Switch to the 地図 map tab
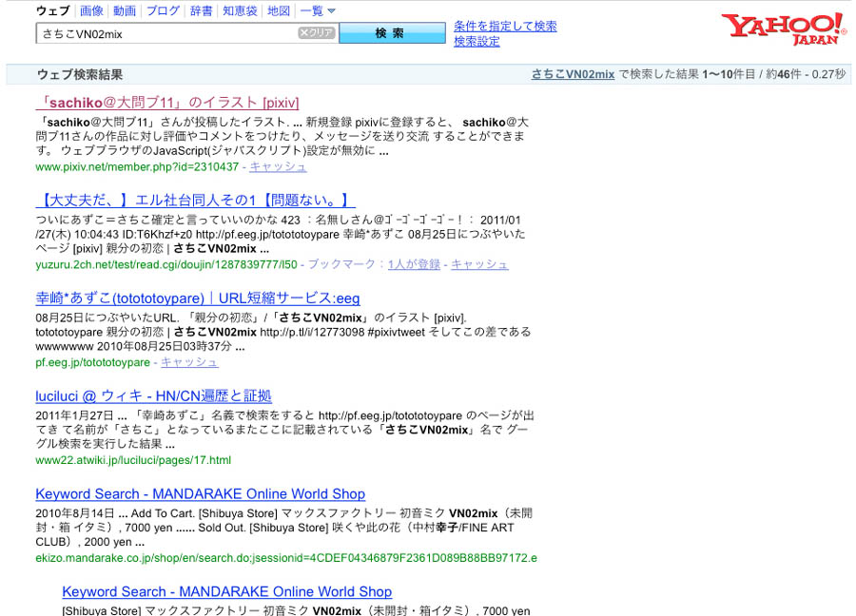This screenshot has width=856, height=616. 279,11
